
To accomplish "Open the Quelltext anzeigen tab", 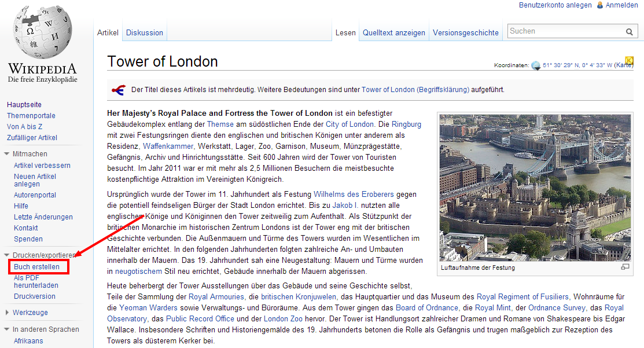I will click(394, 33).
